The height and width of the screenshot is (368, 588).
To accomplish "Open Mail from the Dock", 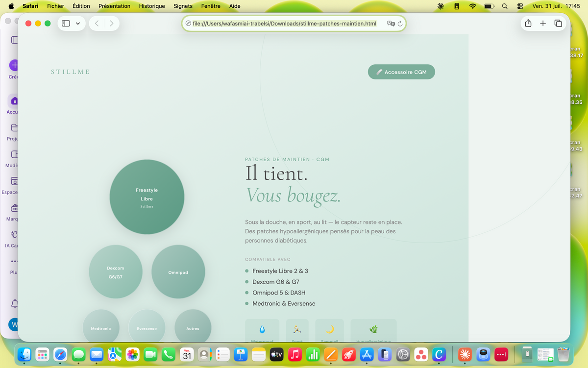I will tap(97, 354).
